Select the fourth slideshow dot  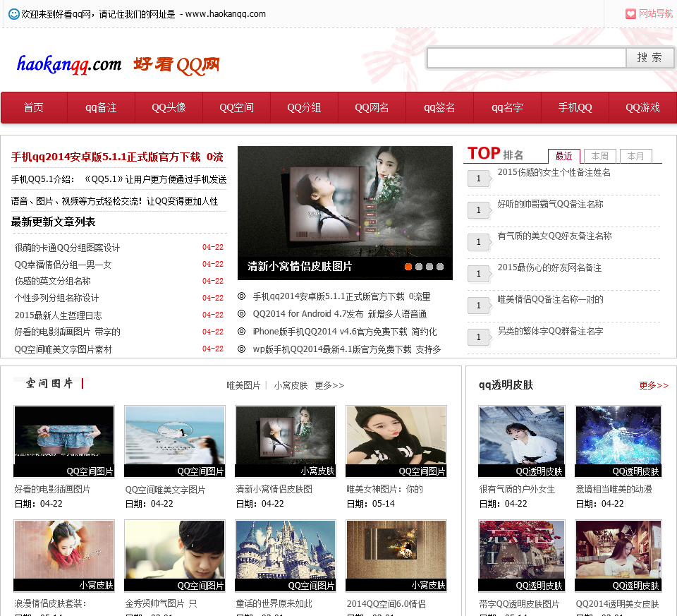tap(440, 267)
